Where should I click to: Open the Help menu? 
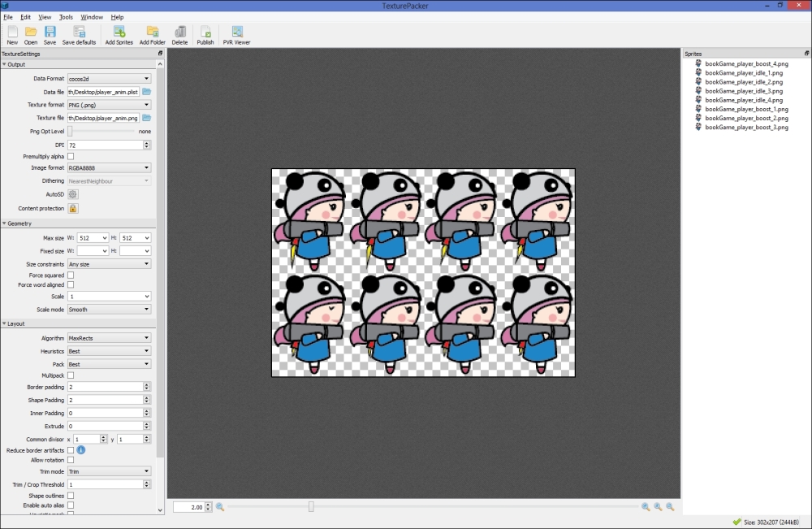pyautogui.click(x=117, y=17)
